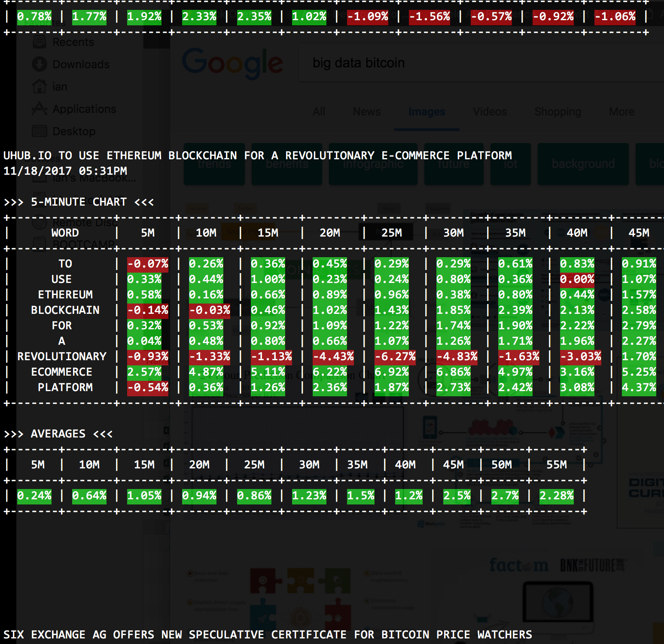Select the Shopping search tab
664x644 pixels.
pos(557,112)
